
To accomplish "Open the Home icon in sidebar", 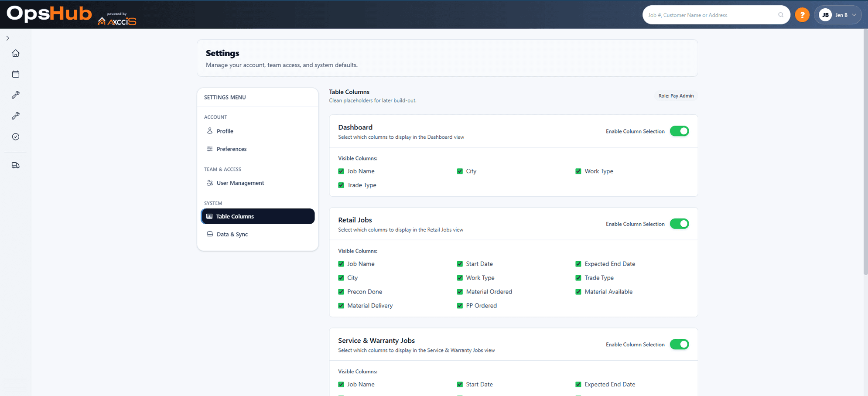I will coord(16,53).
